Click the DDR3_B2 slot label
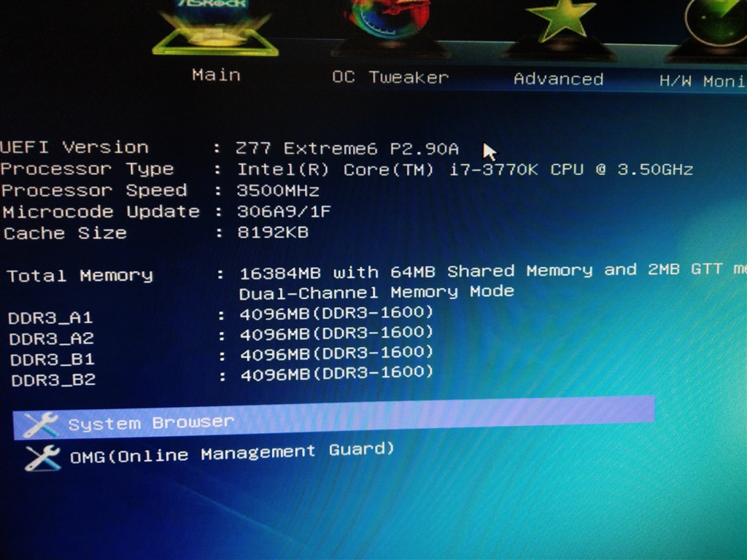This screenshot has width=747, height=560. [53, 379]
